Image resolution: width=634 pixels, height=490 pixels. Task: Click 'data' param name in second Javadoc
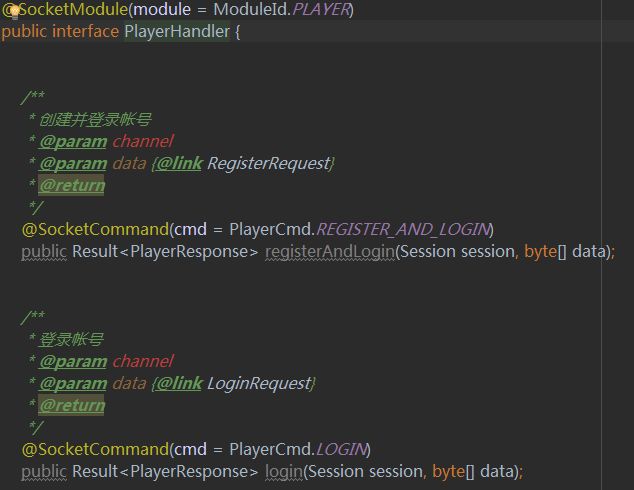coord(129,384)
